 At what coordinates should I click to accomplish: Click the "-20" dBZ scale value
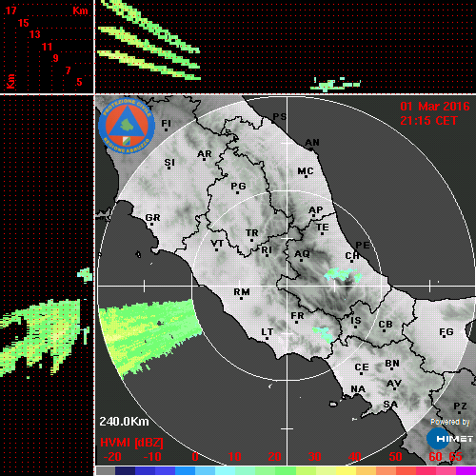(x=112, y=457)
